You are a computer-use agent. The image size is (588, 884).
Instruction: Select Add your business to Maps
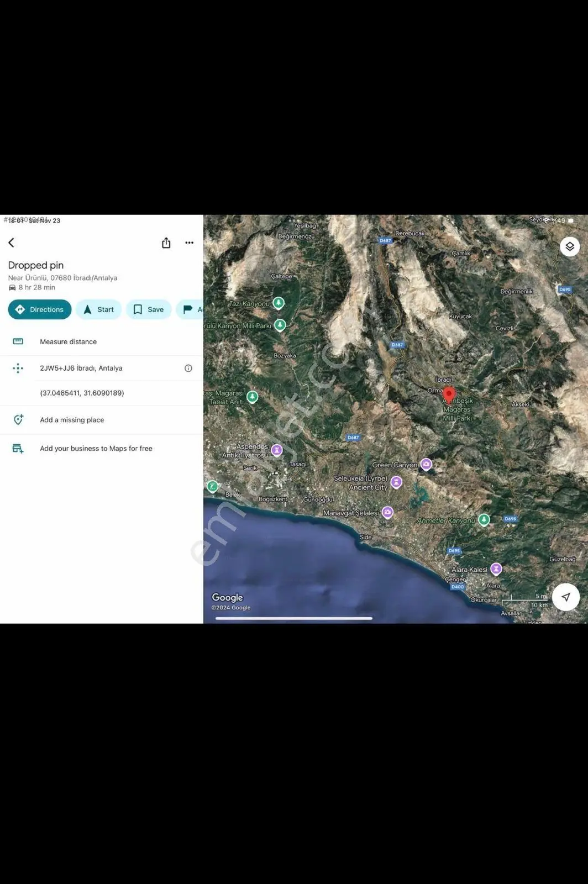pos(102,449)
